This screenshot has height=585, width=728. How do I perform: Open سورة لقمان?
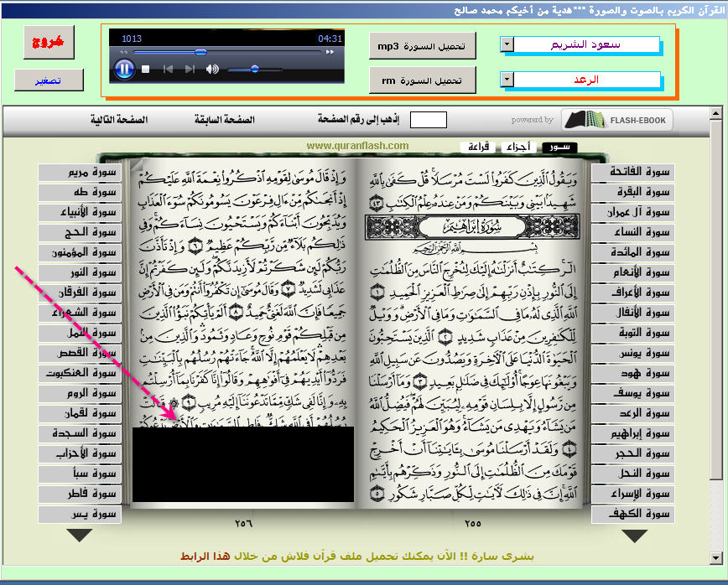(80, 413)
